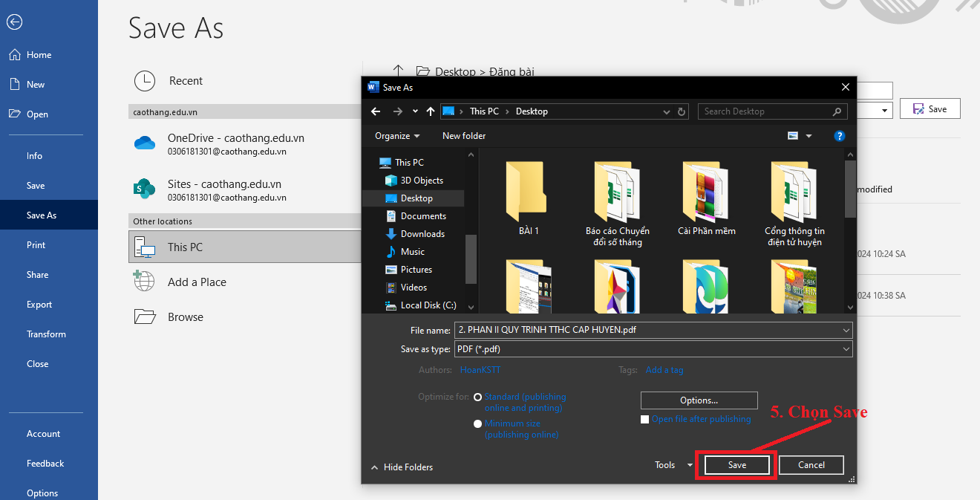Viewport: 980px width, 500px height.
Task: Click Add a tag link
Action: pyautogui.click(x=664, y=370)
